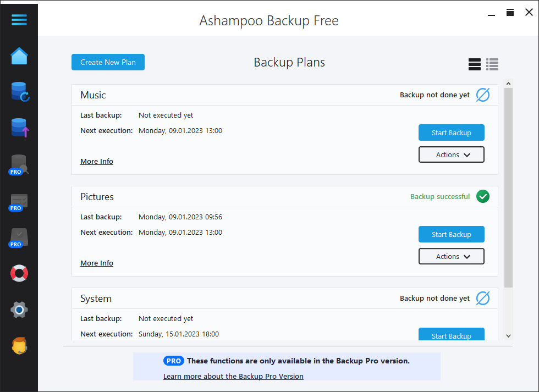Click the green Backup successful checkmark
This screenshot has height=392, width=539.
(482, 196)
